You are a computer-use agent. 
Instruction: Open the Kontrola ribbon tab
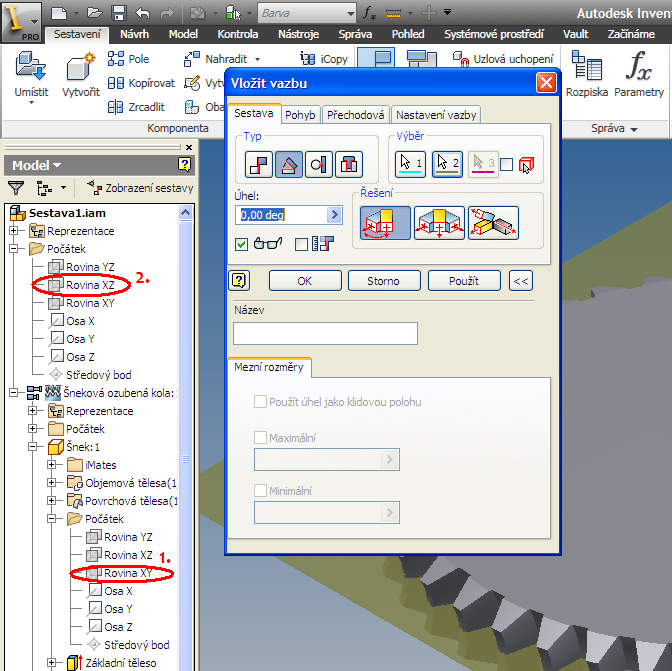coord(238,34)
